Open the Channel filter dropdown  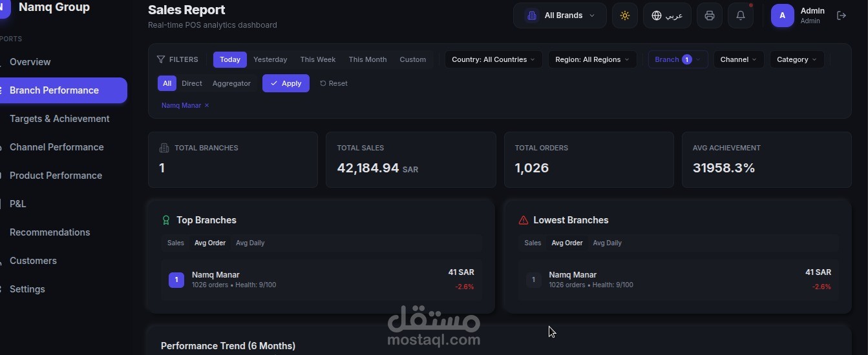click(739, 59)
